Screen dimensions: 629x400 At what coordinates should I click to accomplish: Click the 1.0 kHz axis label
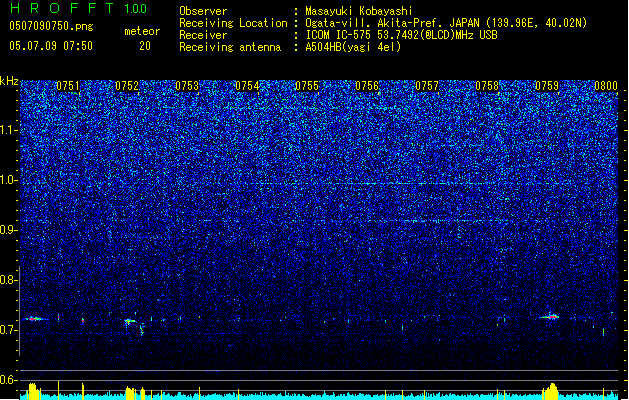8,180
